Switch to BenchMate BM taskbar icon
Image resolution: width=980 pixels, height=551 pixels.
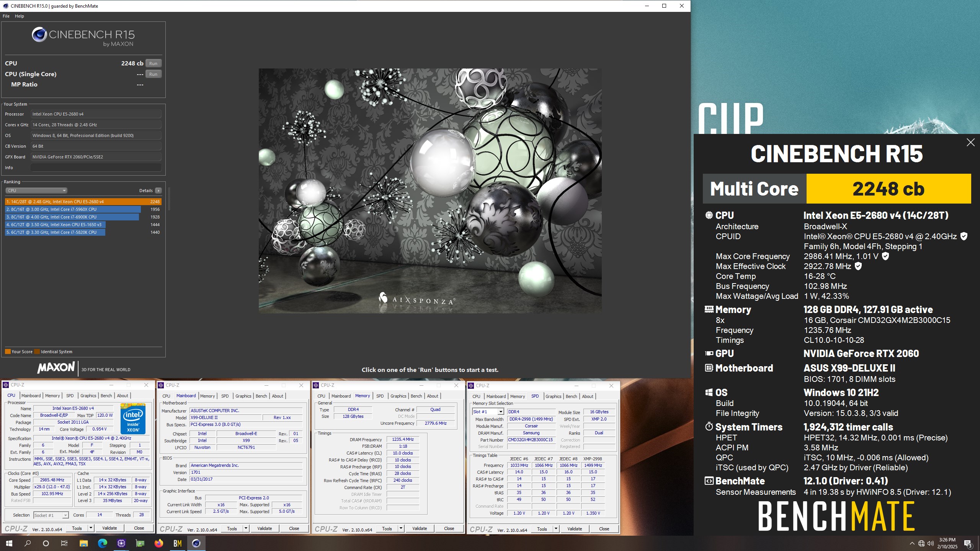(177, 543)
